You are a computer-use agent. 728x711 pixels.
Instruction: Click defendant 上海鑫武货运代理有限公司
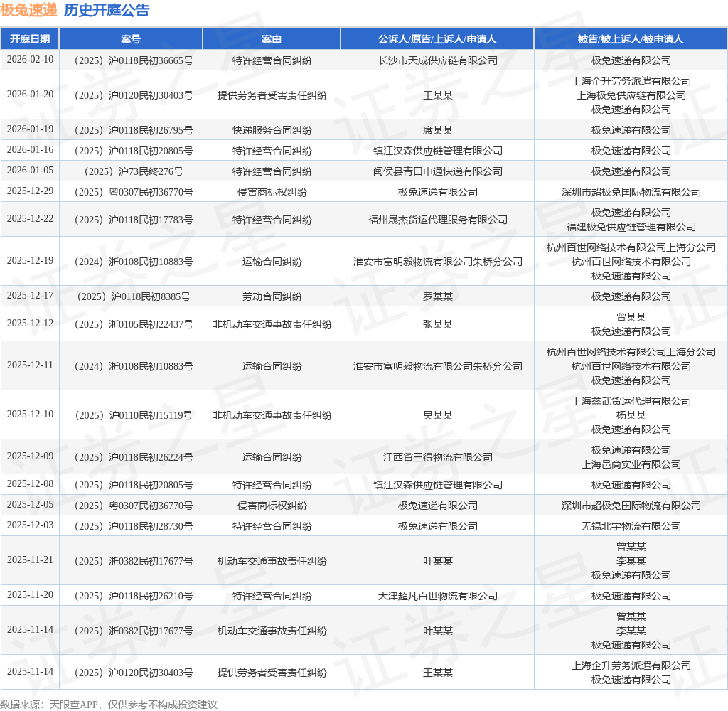tap(631, 401)
